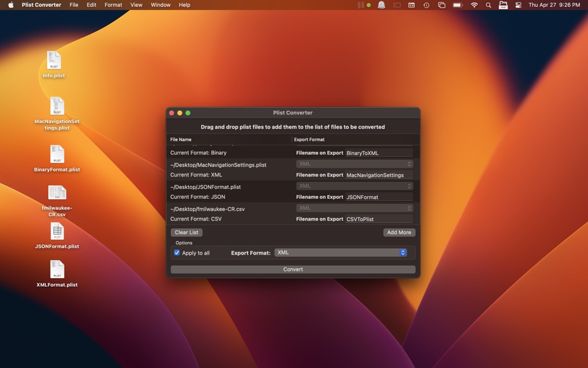Zoom the Plist Converter window with the green button
Image resolution: width=588 pixels, height=368 pixels.
click(x=188, y=113)
